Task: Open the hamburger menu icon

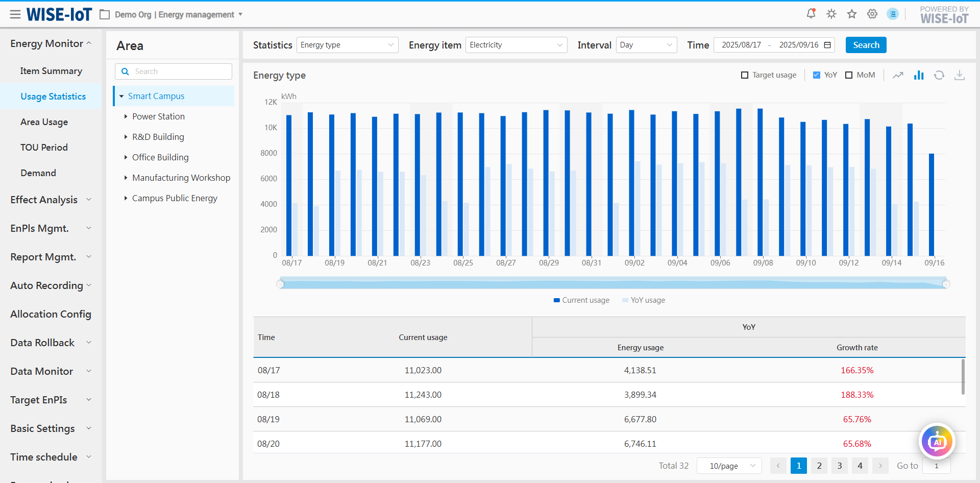Action: (15, 14)
